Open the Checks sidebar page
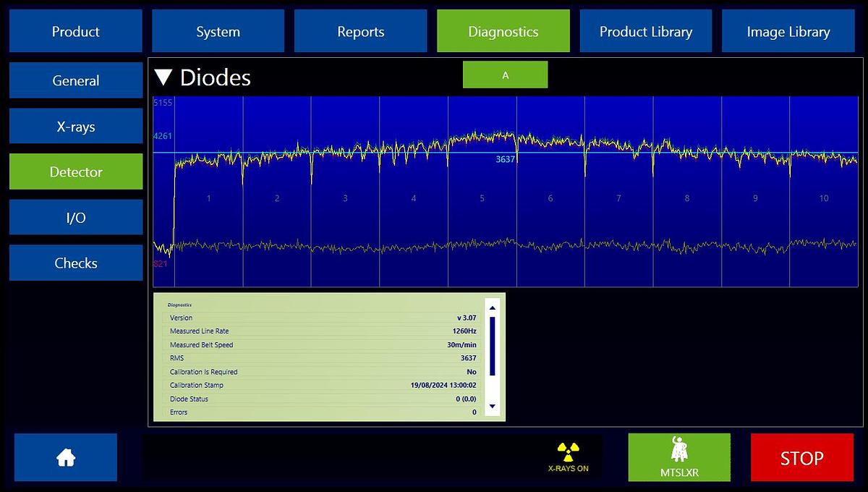868x492 pixels. pos(76,263)
